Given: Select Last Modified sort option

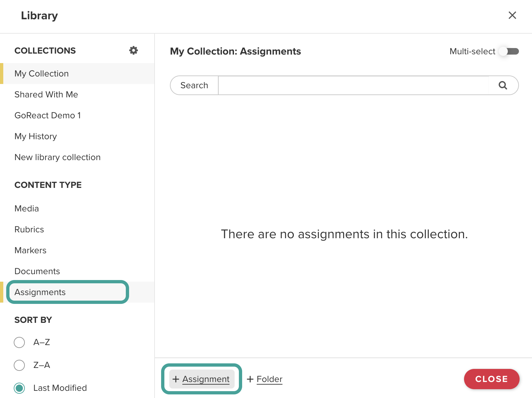Looking at the screenshot, I should click(19, 388).
